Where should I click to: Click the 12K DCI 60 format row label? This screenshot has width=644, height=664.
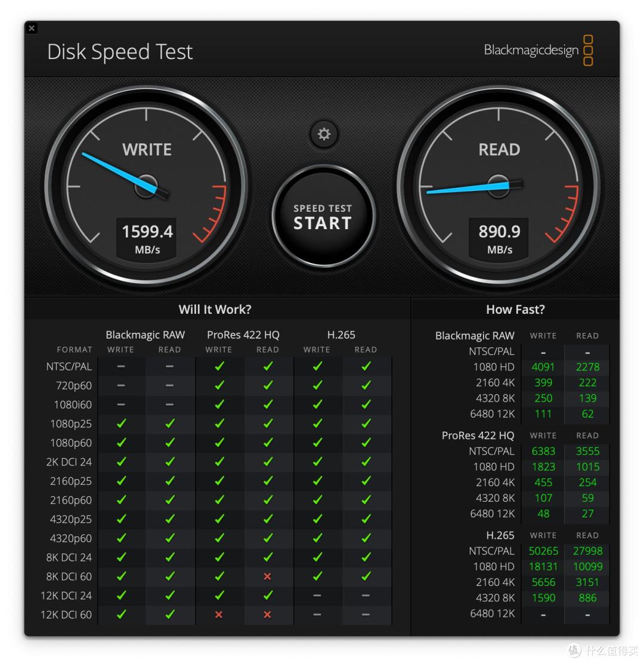point(66,614)
